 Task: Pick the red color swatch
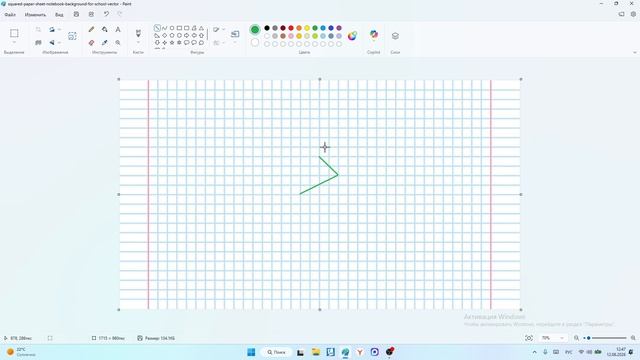291,28
